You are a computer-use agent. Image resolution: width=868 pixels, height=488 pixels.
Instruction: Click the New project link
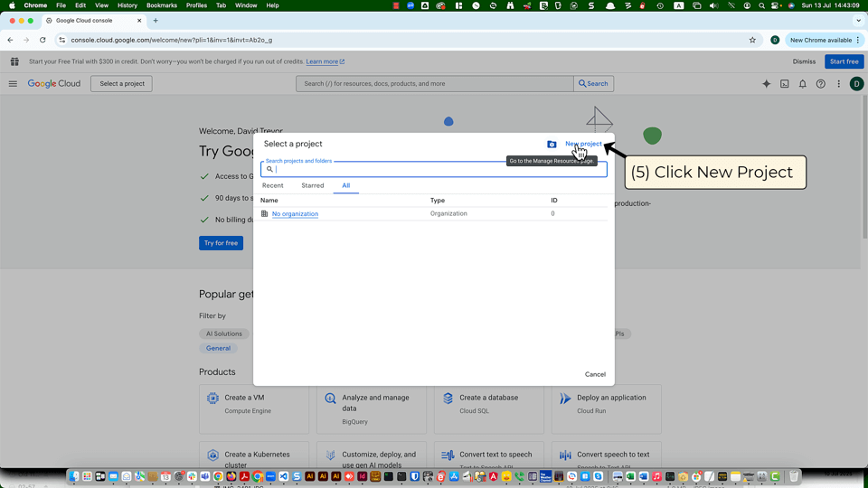click(x=583, y=144)
